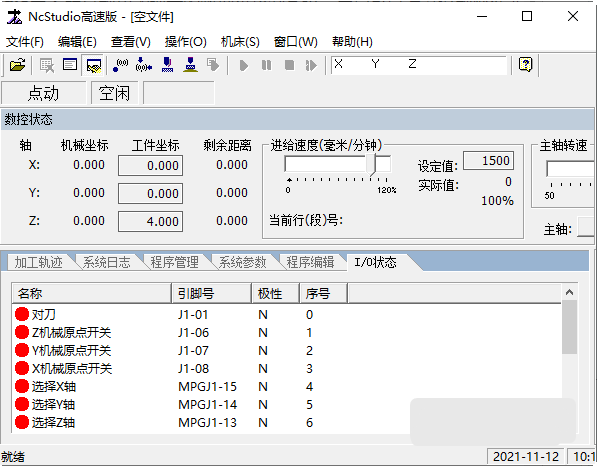The image size is (597, 466).
Task: Click the 设定值 feed speed box showing 1500
Action: (x=488, y=161)
